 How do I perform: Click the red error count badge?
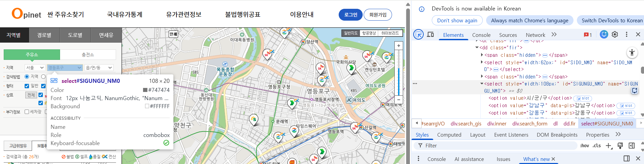click(588, 35)
